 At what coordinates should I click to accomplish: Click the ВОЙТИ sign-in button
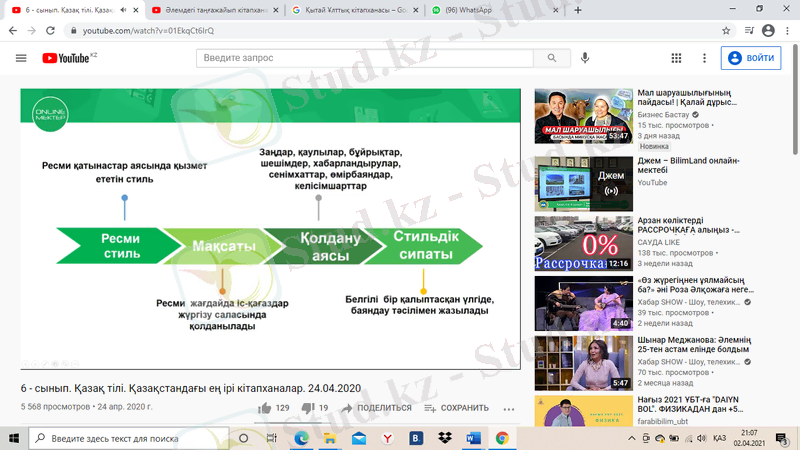[x=752, y=58]
